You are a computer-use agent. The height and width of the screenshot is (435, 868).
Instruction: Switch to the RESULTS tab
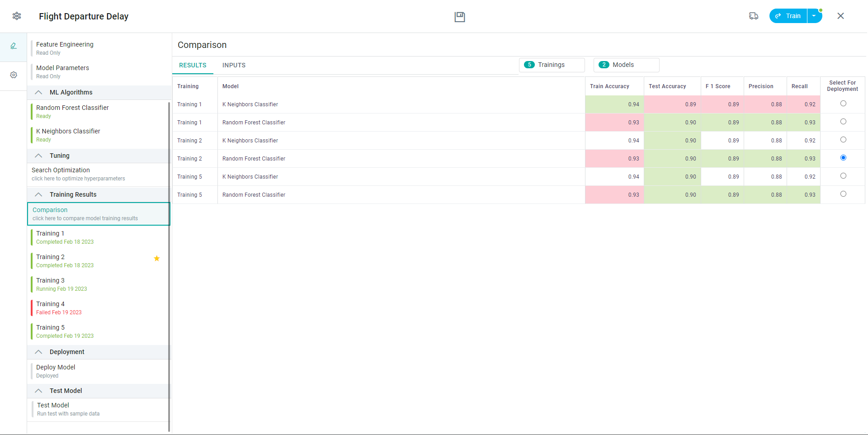(x=193, y=65)
